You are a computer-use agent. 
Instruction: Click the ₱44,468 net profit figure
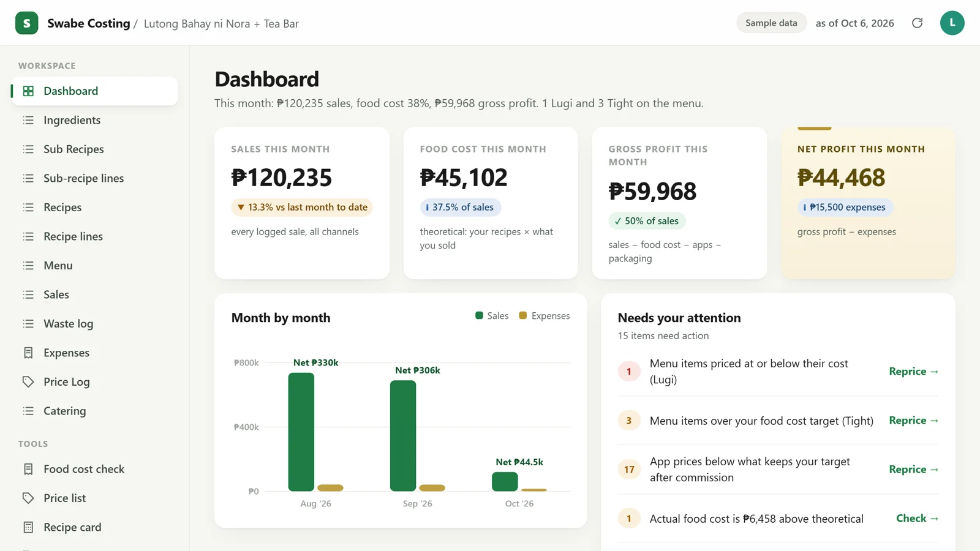point(842,178)
